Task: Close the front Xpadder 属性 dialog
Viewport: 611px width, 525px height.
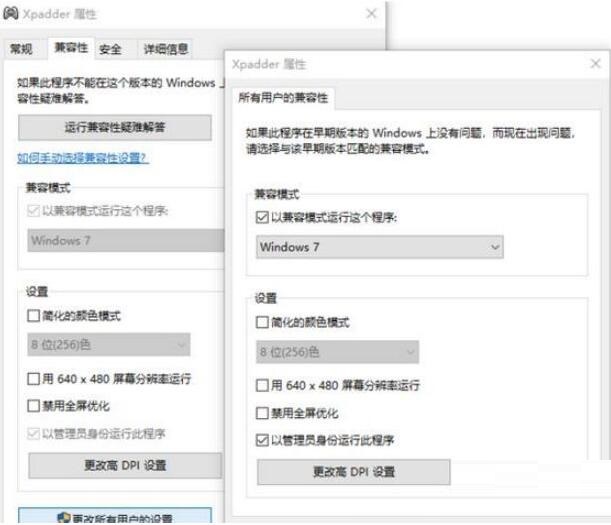Action: 595,64
